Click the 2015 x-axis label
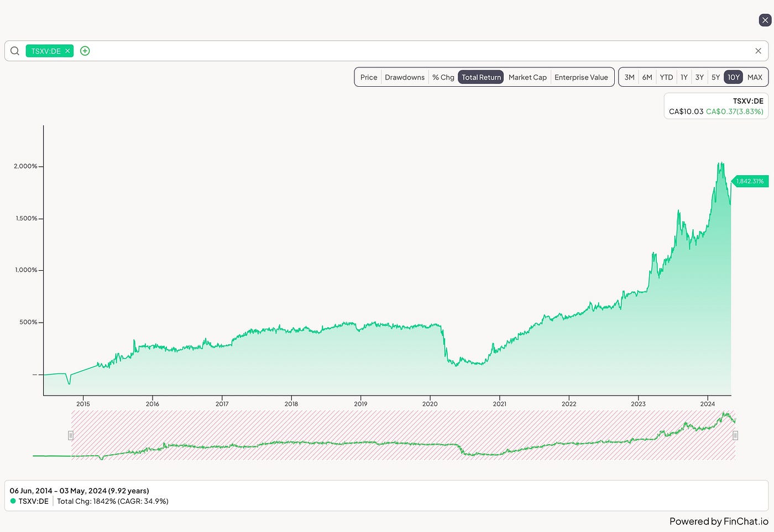Viewport: 774px width, 532px height. coord(83,404)
